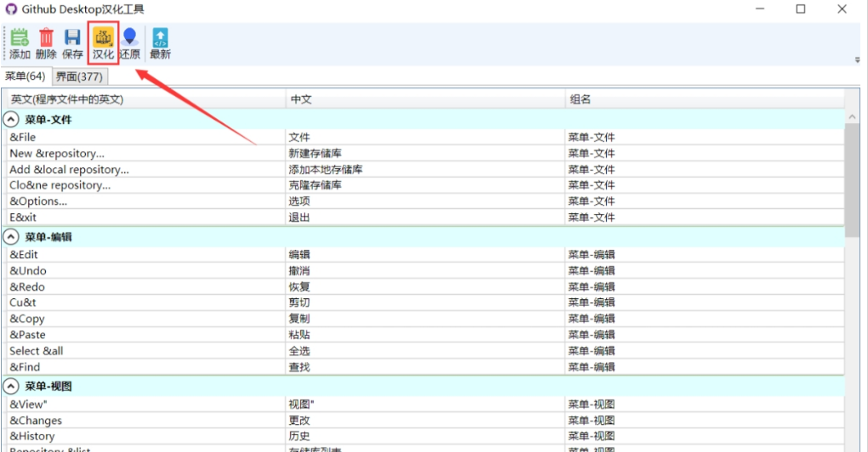This screenshot has width=868, height=452.
Task: Select the New &repository... row
Action: pos(425,153)
